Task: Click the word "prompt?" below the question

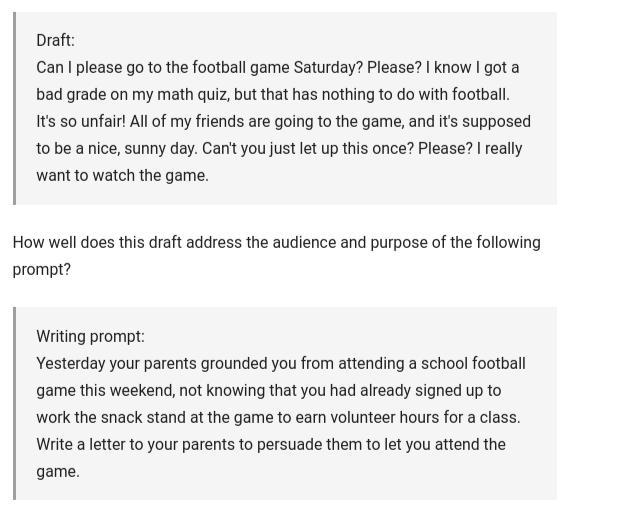Action: (x=42, y=270)
